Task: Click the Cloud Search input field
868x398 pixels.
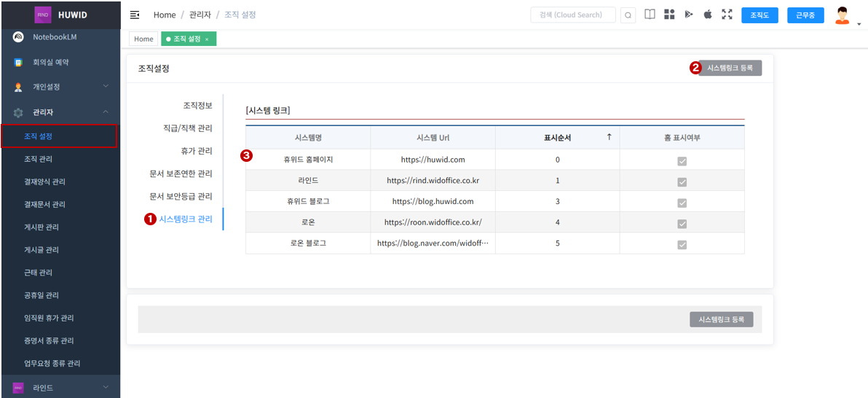Action: [573, 15]
